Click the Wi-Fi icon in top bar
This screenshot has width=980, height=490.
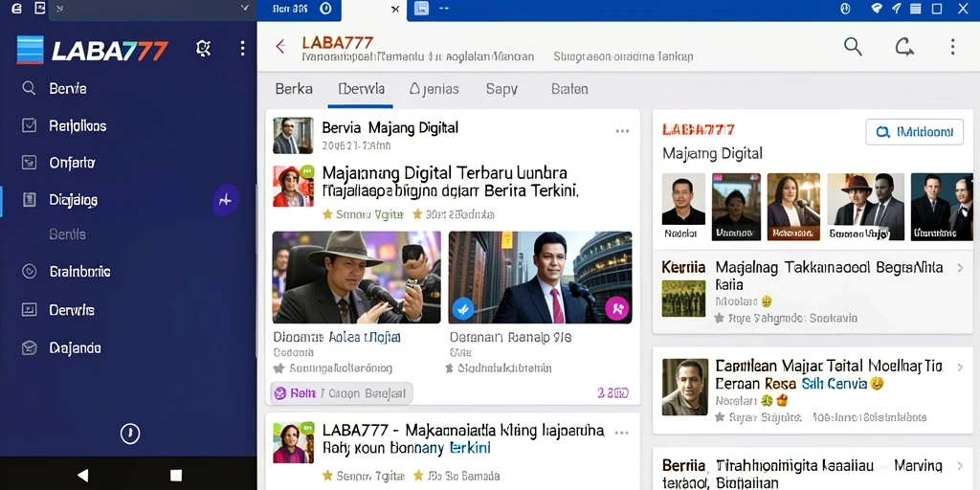pos(877,8)
